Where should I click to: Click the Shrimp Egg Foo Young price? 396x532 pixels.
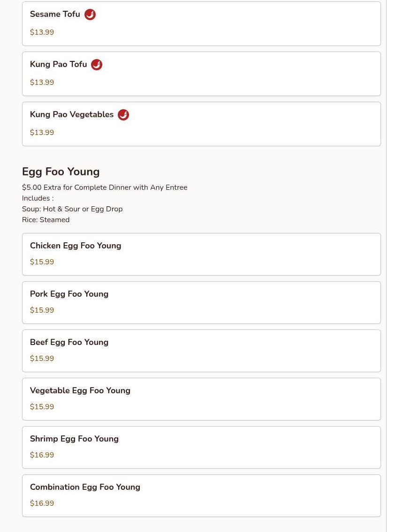pos(42,455)
